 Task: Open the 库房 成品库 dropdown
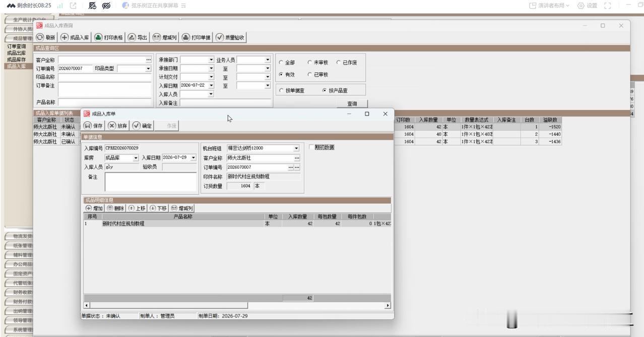(136, 158)
